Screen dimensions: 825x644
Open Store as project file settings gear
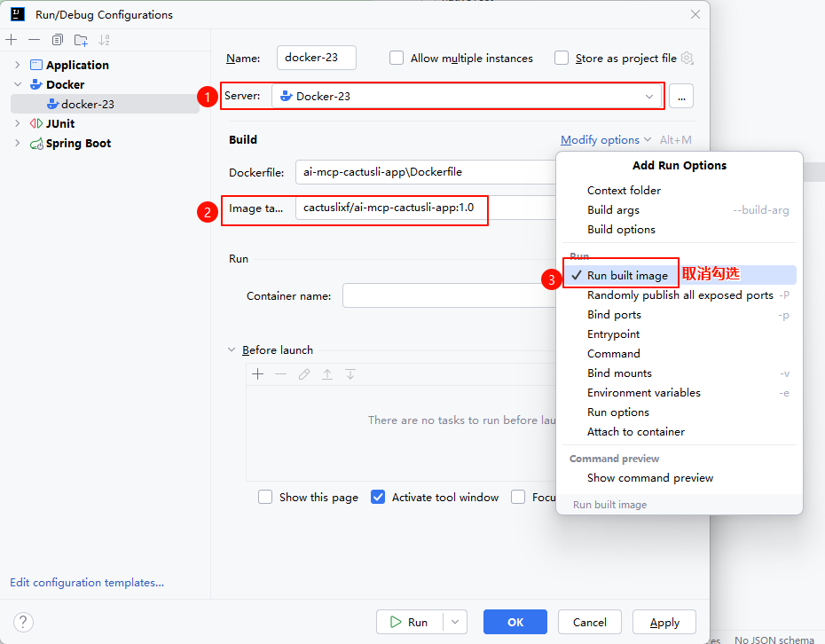point(687,58)
